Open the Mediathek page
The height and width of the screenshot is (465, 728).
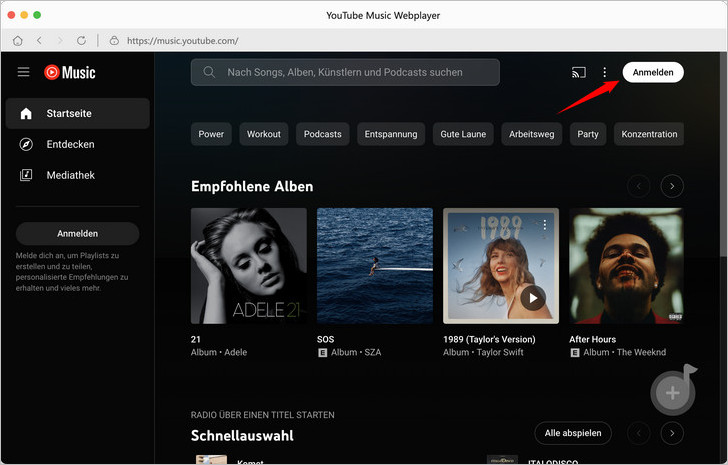78,175
